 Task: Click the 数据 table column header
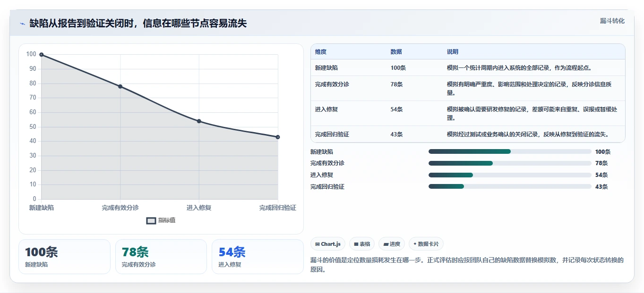[x=396, y=52]
